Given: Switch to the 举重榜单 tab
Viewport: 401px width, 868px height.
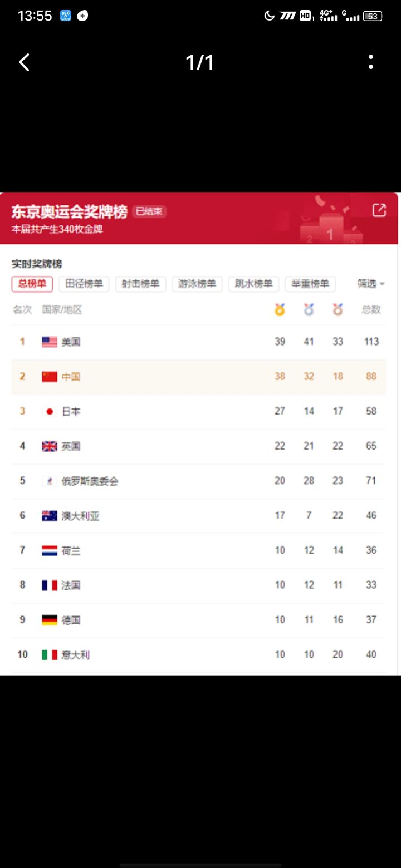Looking at the screenshot, I should pos(310,284).
